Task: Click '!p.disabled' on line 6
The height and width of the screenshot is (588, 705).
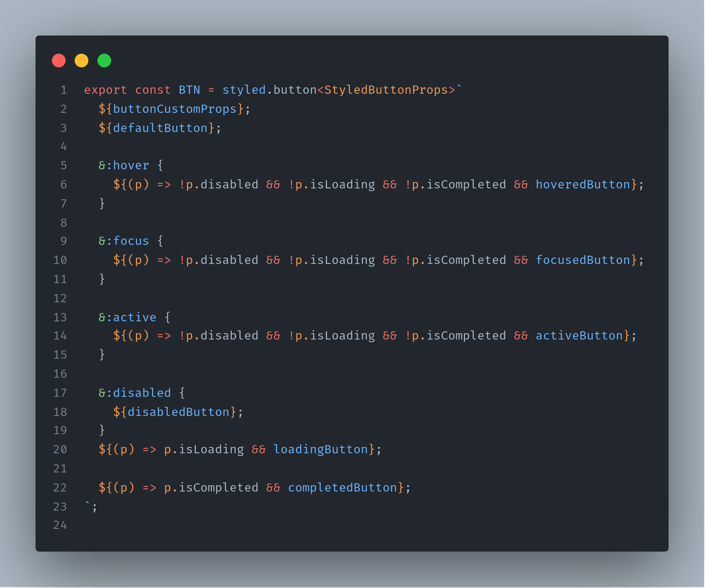Action: (219, 185)
